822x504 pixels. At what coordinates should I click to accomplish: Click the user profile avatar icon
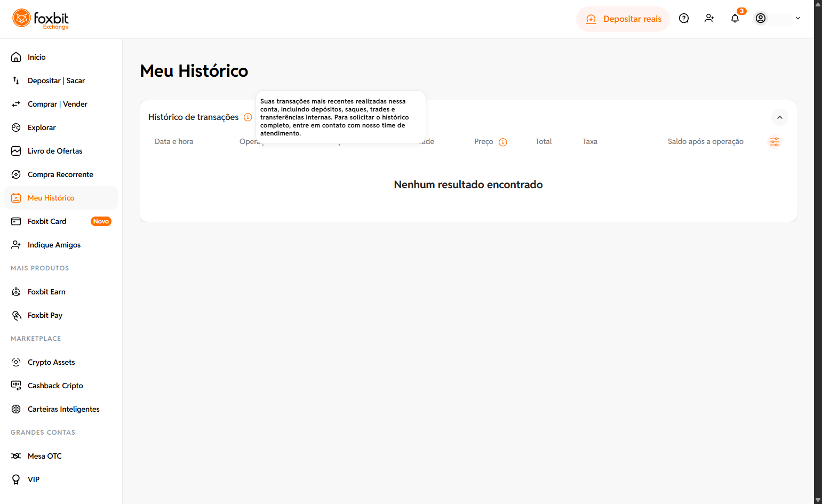click(761, 19)
